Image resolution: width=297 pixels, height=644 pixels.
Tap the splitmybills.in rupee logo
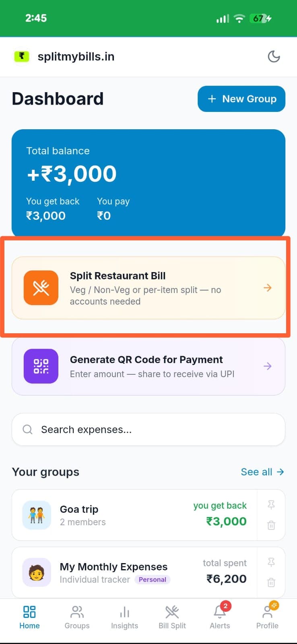point(21,56)
